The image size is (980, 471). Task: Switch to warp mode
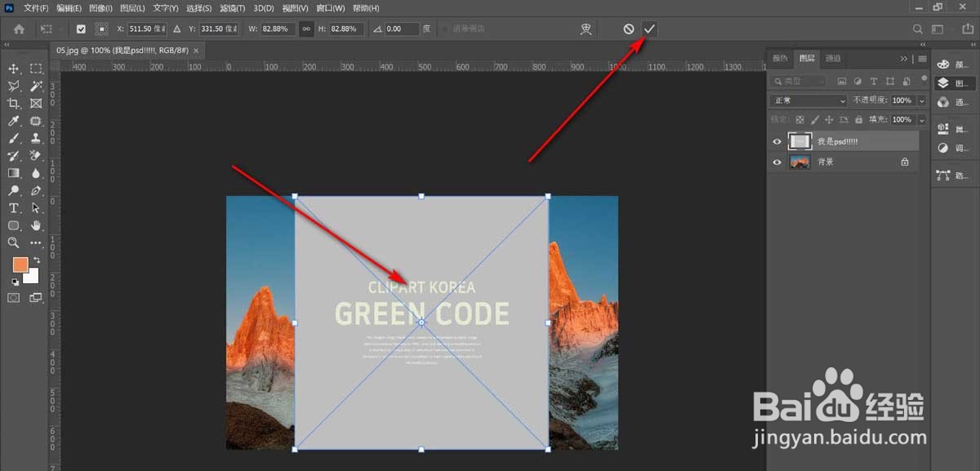586,29
